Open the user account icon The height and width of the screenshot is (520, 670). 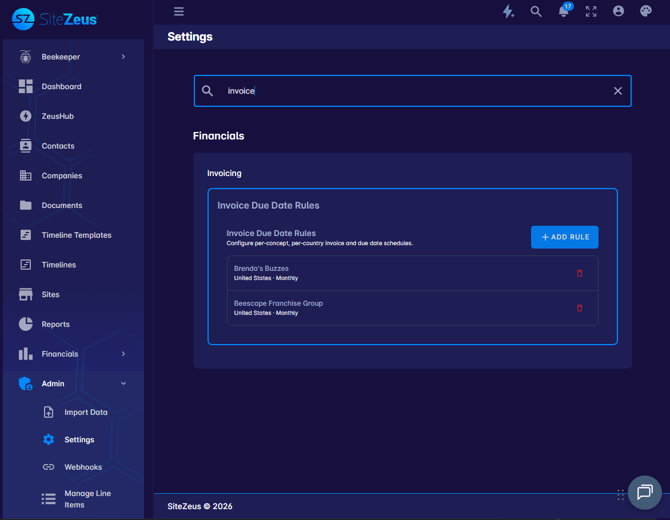tap(618, 11)
